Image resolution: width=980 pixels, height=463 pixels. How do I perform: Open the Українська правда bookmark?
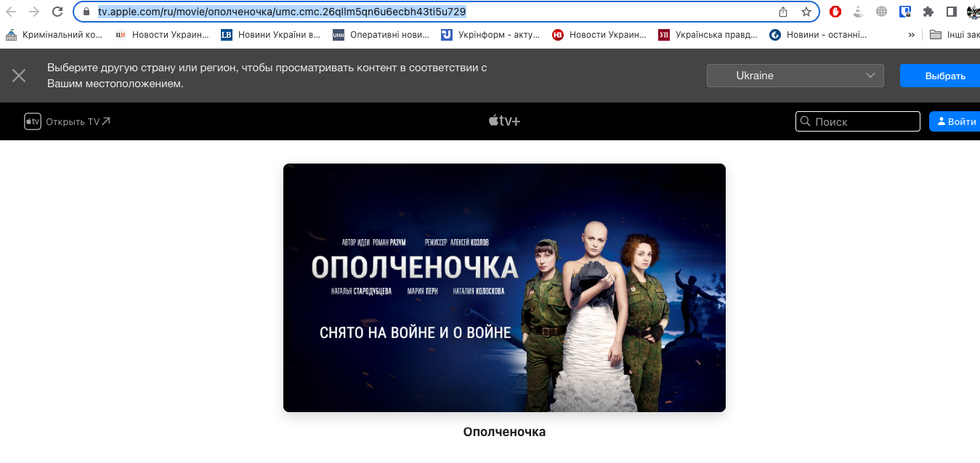pyautogui.click(x=708, y=34)
